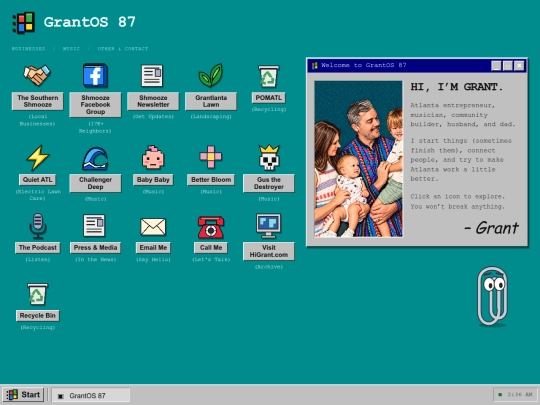This screenshot has height=405, width=540.
Task: Click the "(Say Hello)" caption under Email Me
Action: tap(153, 259)
